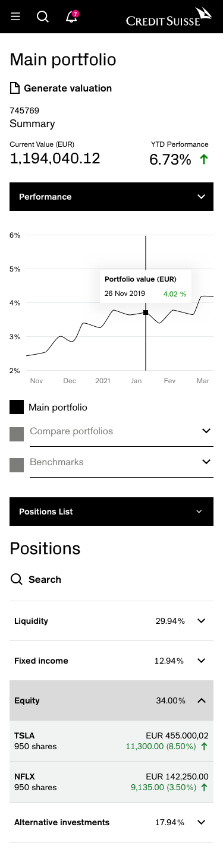This screenshot has height=868, width=223.
Task: Open the Benchmarks dropdown
Action: (x=121, y=463)
